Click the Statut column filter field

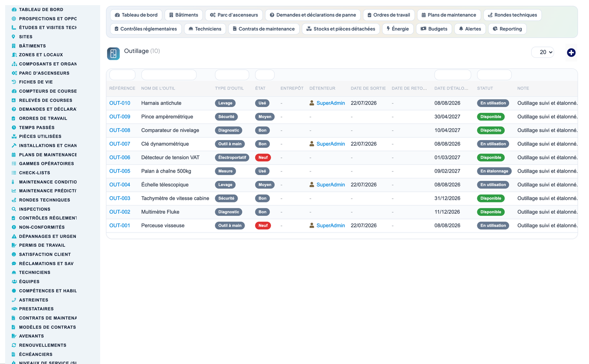click(x=494, y=75)
